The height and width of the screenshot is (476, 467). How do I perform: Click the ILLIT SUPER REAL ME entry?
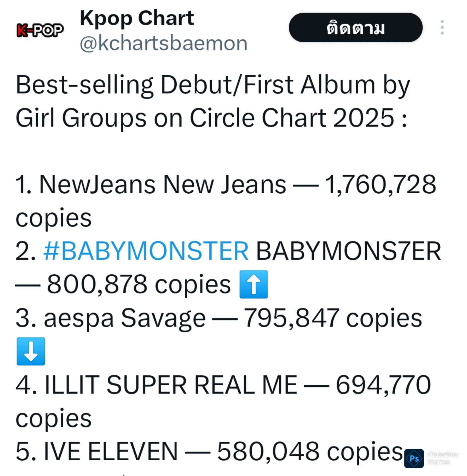click(171, 385)
